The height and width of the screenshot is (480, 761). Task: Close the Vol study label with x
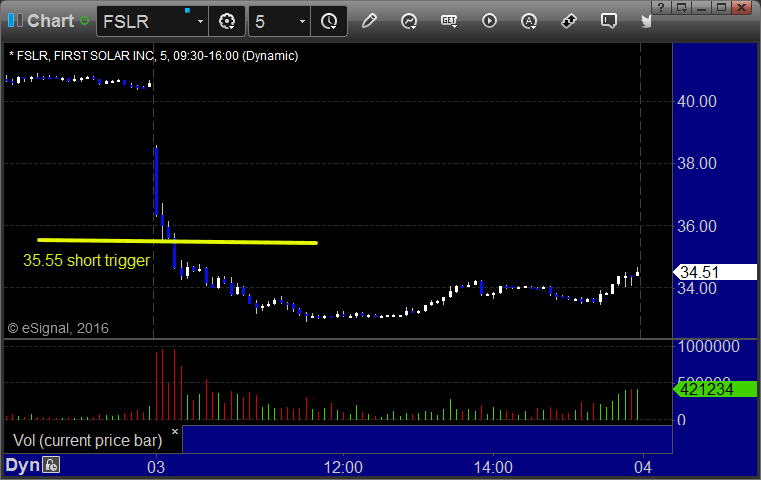[175, 431]
